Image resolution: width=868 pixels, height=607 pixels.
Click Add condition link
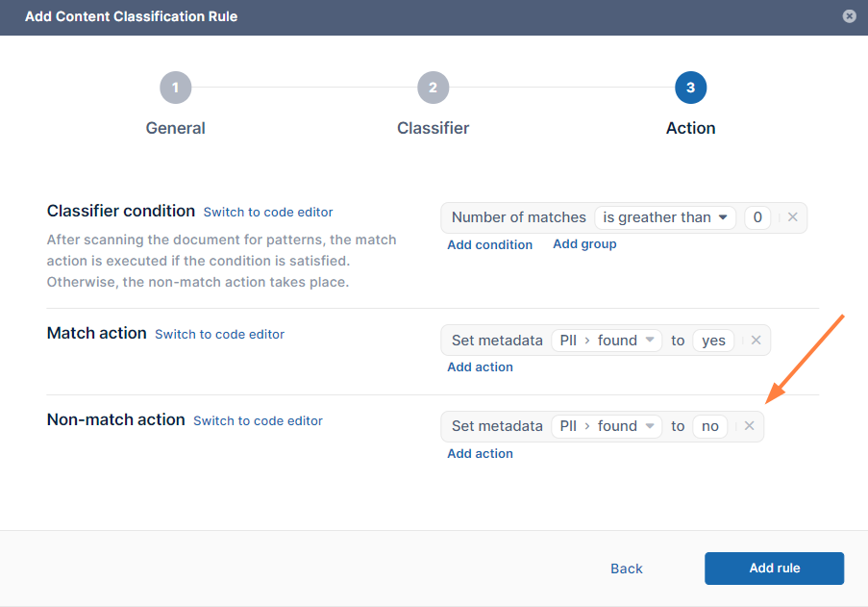tap(489, 244)
